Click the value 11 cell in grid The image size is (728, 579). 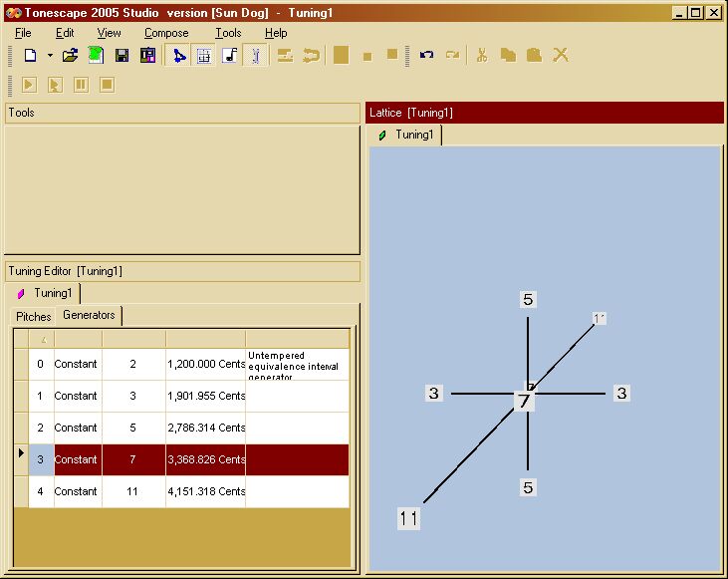click(133, 491)
